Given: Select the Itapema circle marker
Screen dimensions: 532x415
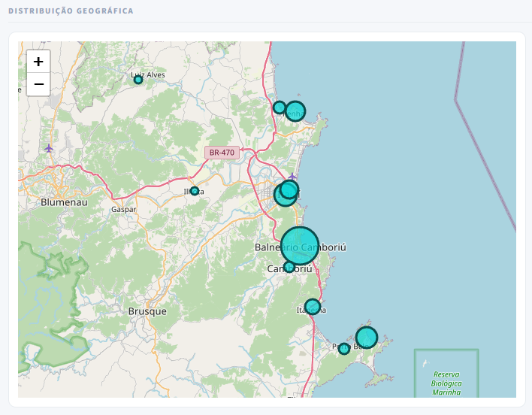Looking at the screenshot, I should tap(313, 307).
